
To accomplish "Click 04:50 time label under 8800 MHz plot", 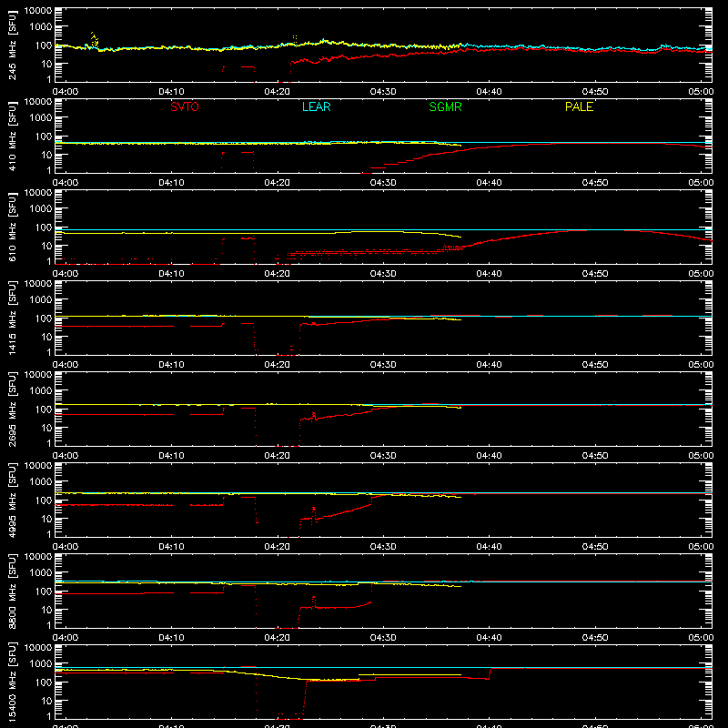I will tap(595, 638).
